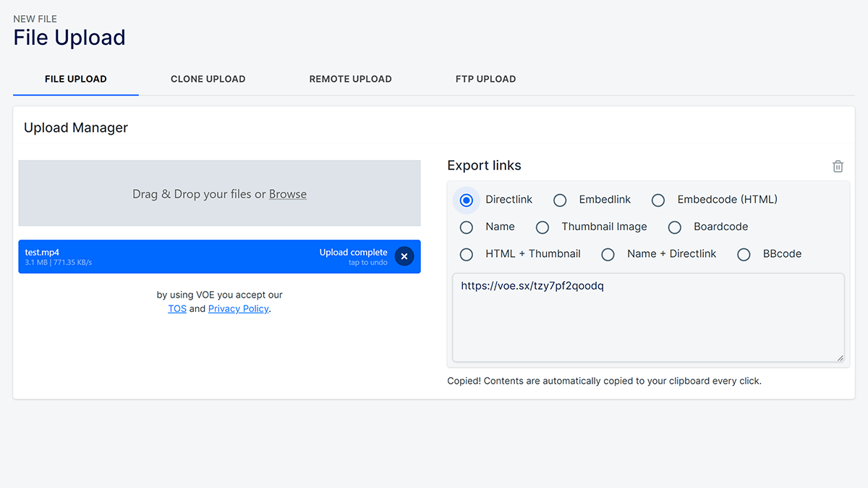The width and height of the screenshot is (868, 488).
Task: Select the Name export option
Action: 467,227
